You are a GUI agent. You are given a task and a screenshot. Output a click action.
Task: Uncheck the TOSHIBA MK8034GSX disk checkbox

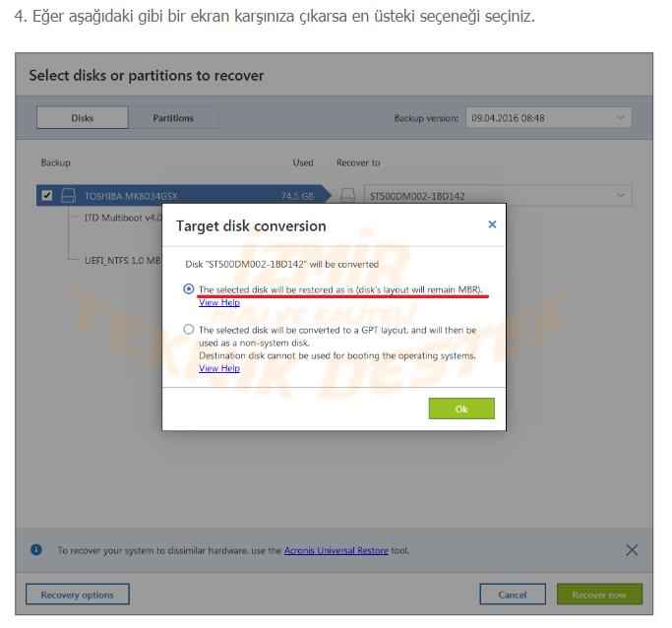click(46, 196)
